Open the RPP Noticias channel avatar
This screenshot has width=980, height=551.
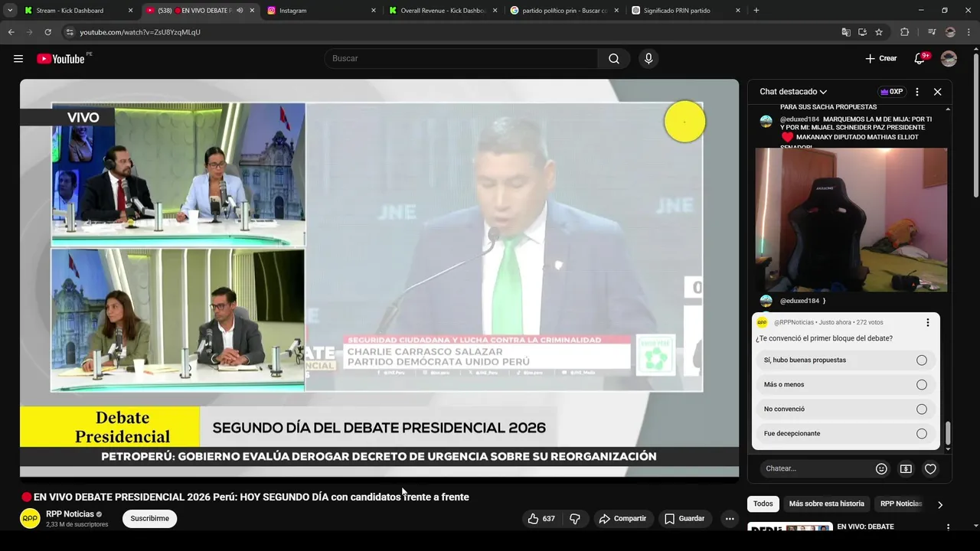pos(30,519)
